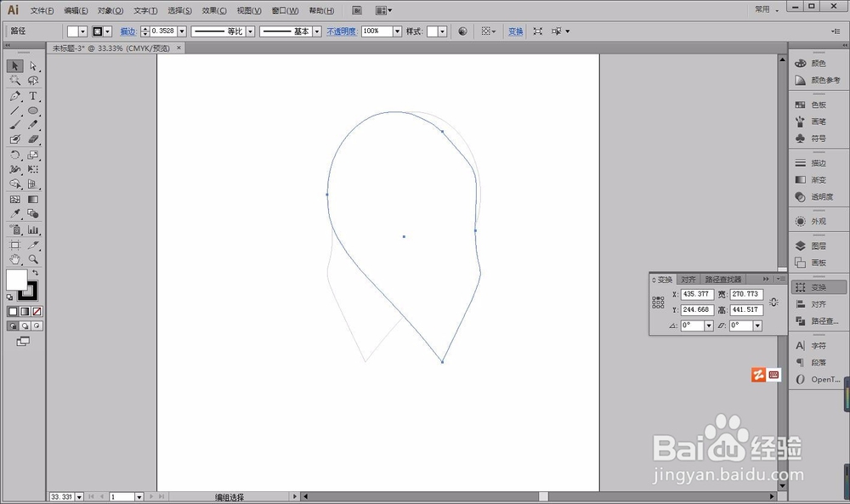Select the Zoom magnifier tool
Screen dimensions: 850x504
(33, 259)
